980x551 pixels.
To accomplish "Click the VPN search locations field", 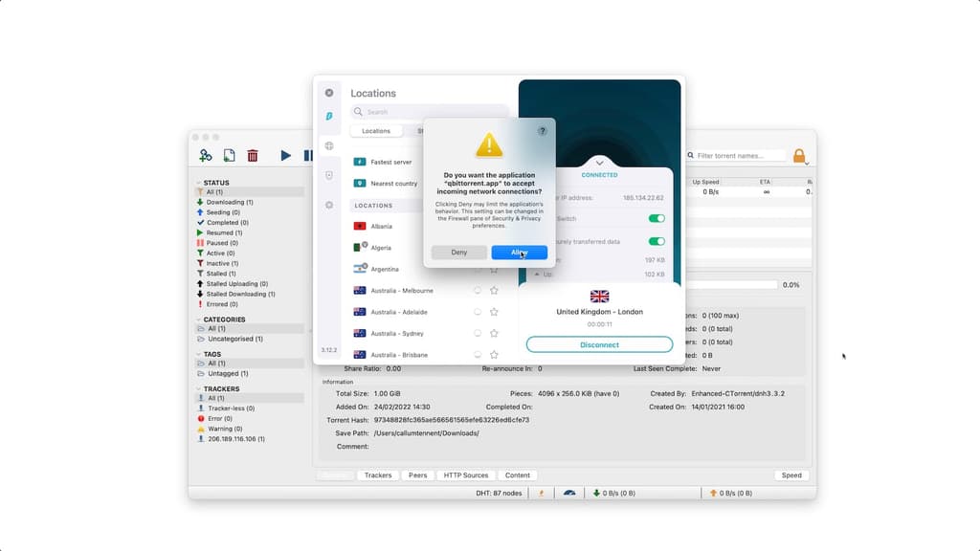I will coord(430,112).
